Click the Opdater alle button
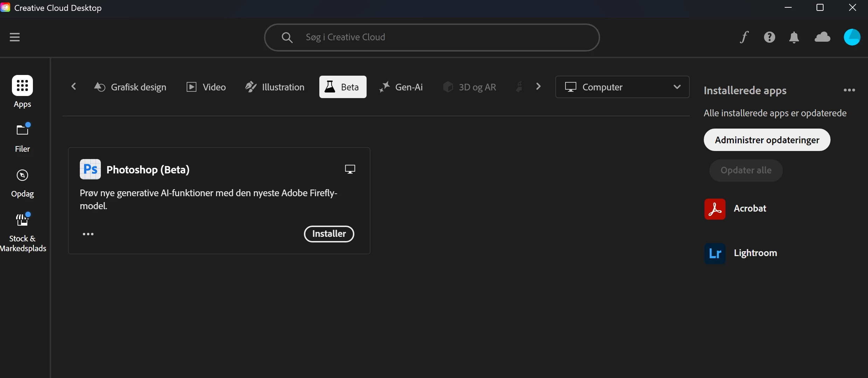This screenshot has height=378, width=868. [x=746, y=170]
